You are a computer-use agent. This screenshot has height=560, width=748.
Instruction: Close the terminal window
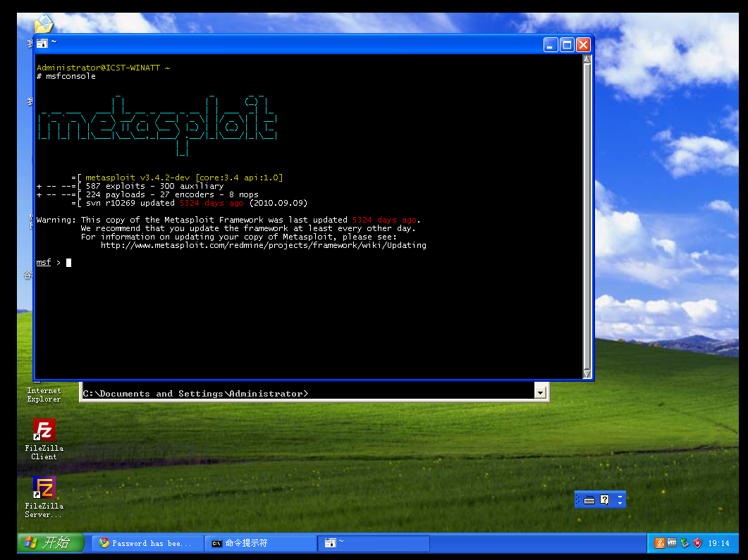(583, 45)
